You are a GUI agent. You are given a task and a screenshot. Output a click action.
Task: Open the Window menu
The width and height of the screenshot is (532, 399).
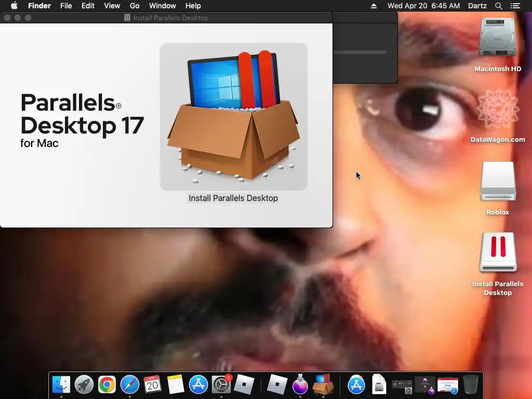[x=163, y=6]
